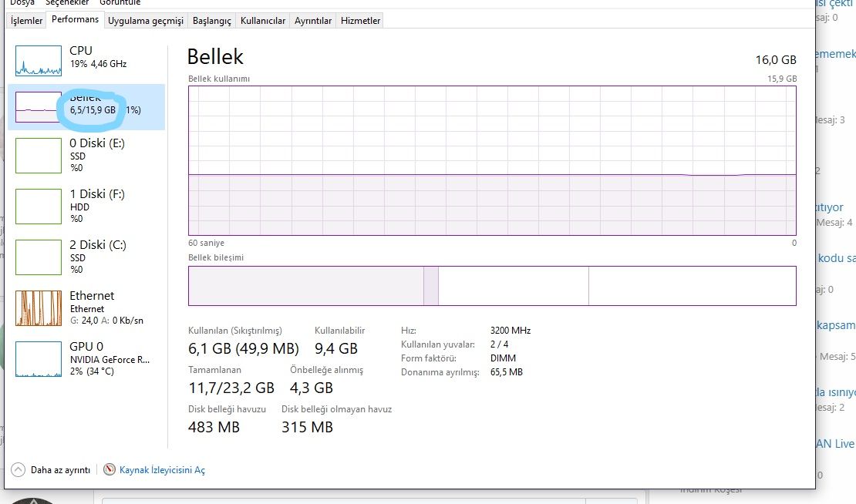Click the Bellek memory graph thumbnail
This screenshot has width=856, height=504.
coord(39,107)
